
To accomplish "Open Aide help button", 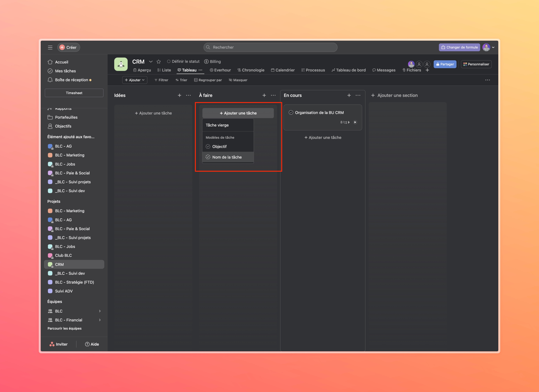I will 92,344.
